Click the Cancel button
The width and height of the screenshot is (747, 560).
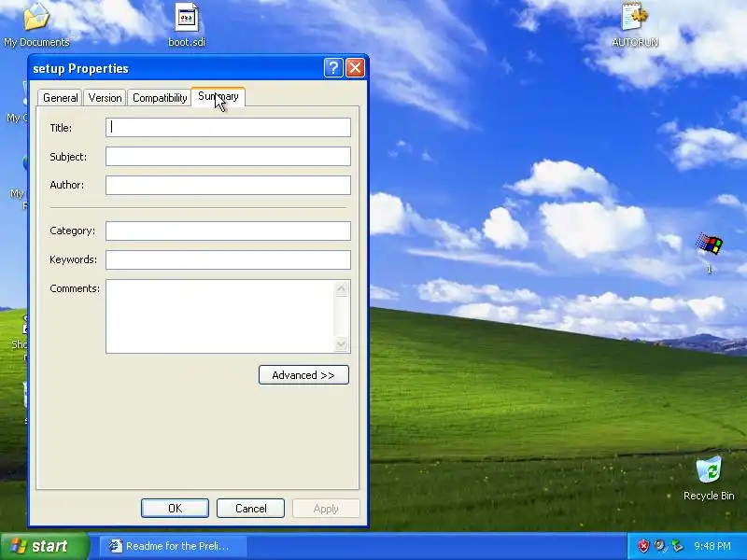point(250,508)
